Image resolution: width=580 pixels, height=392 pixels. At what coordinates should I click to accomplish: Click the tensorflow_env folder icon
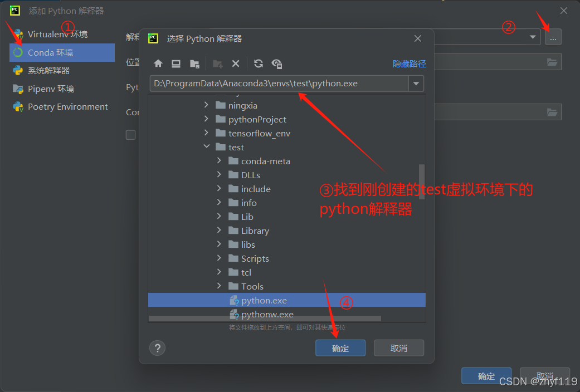pyautogui.click(x=221, y=133)
